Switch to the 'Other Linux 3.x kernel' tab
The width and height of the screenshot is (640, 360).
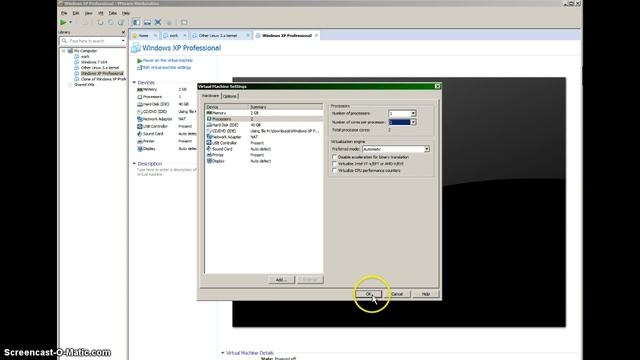218,36
